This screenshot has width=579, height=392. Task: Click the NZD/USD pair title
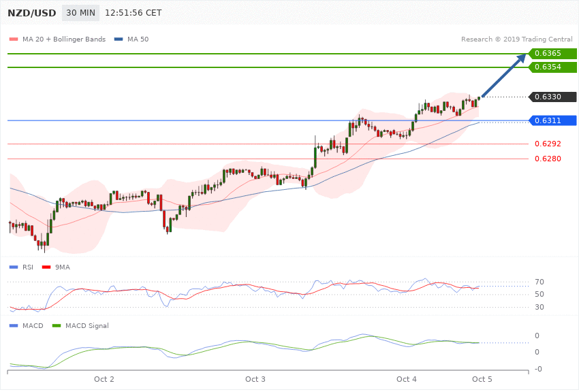click(32, 13)
